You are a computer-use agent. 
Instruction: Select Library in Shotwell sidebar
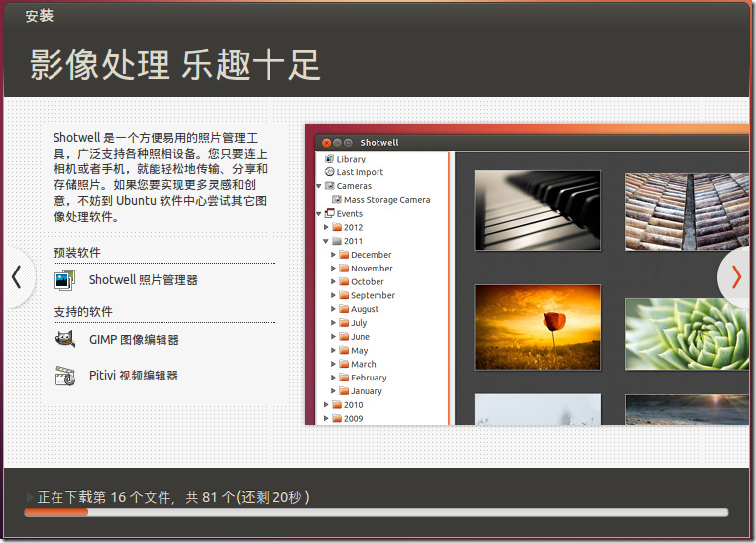pyautogui.click(x=351, y=159)
